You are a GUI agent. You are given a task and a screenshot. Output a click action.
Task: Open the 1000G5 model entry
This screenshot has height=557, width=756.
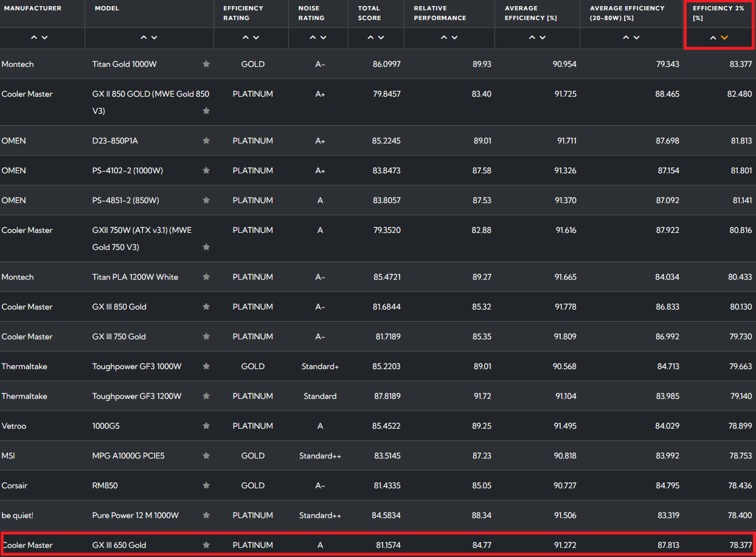106,426
